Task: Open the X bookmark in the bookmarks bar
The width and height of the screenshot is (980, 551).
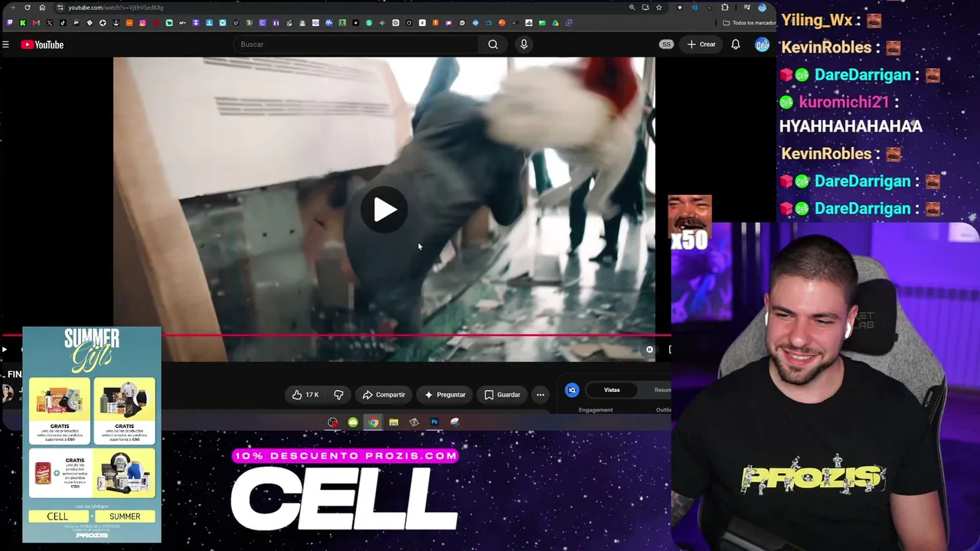Action: click(x=49, y=23)
